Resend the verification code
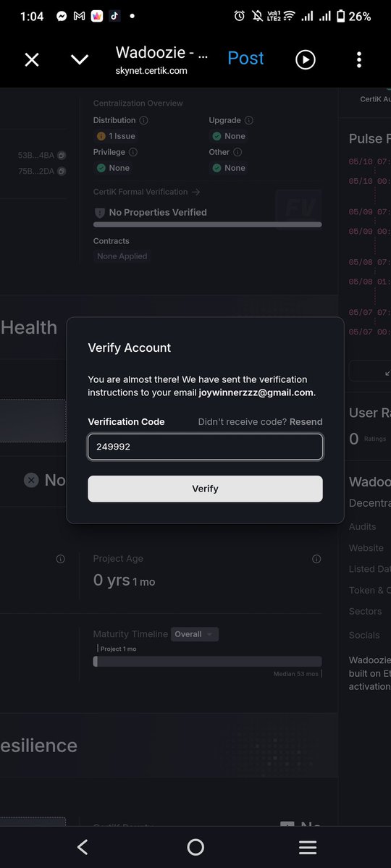Image resolution: width=391 pixels, height=868 pixels. point(306,422)
